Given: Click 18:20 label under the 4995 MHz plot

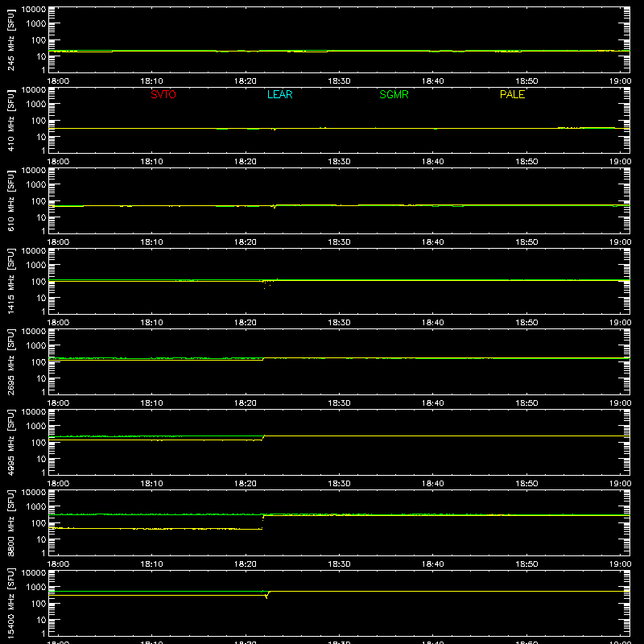Looking at the screenshot, I should (246, 484).
